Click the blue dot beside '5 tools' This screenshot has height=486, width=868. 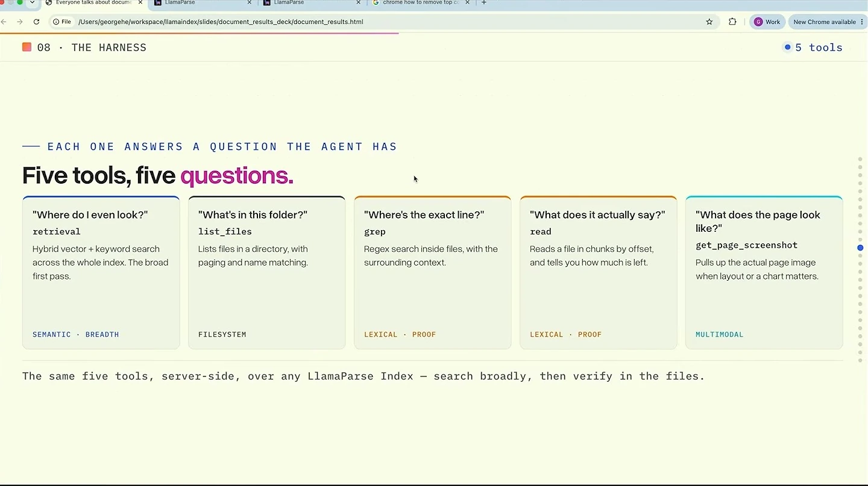click(x=787, y=47)
